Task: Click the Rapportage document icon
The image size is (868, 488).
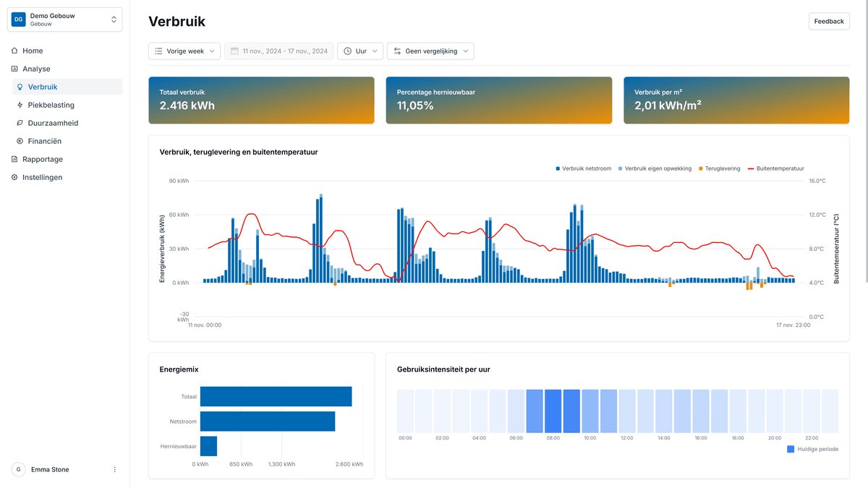Action: pos(14,159)
